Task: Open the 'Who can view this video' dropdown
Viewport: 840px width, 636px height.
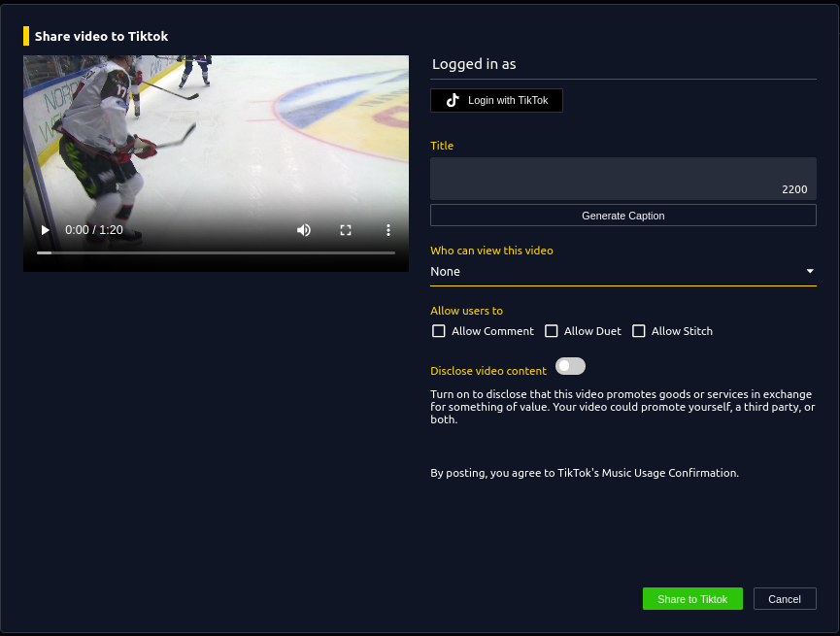Action: click(612, 272)
